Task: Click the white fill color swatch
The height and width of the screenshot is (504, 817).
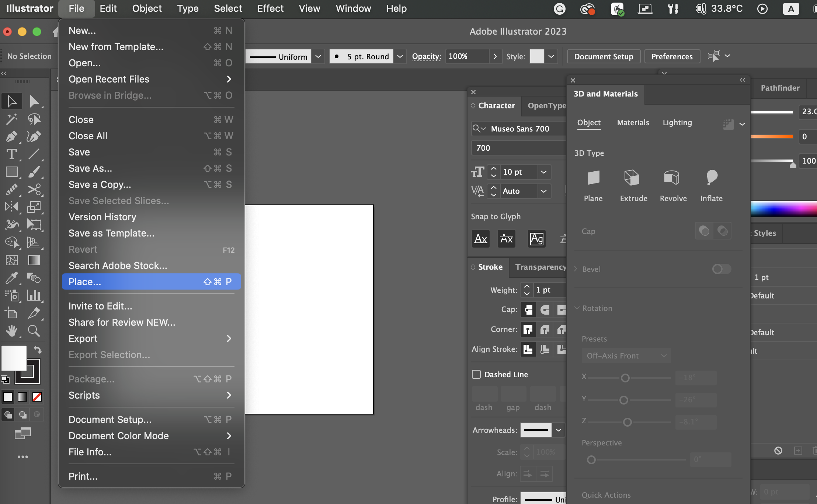Action: tap(14, 358)
